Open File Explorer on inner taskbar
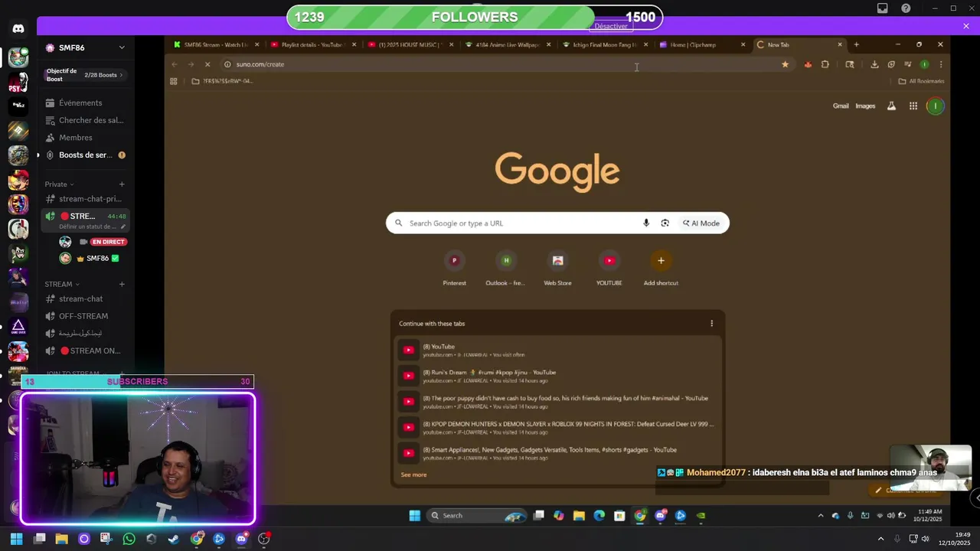Viewport: 980px width, 551px height. tap(579, 516)
